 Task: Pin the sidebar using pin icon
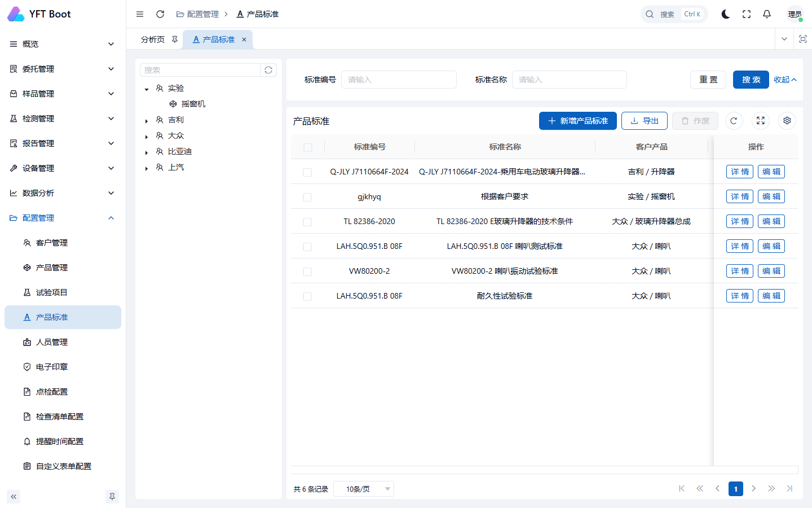(112, 497)
